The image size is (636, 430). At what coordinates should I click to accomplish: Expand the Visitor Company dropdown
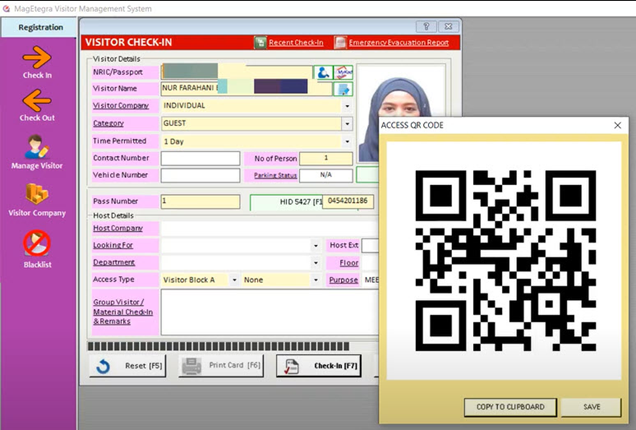[347, 106]
